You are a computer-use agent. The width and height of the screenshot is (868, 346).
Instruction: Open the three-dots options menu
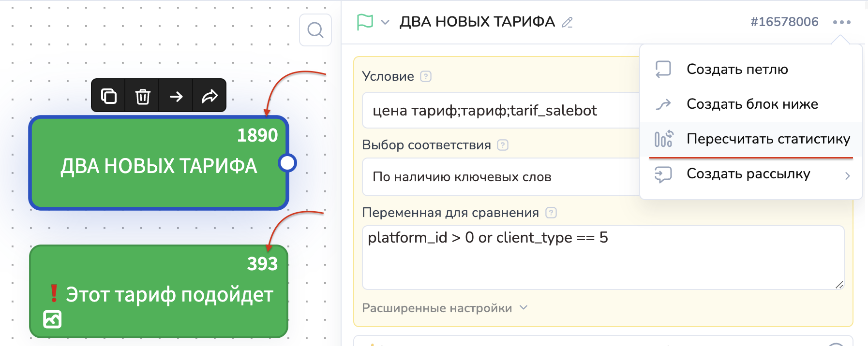click(x=841, y=22)
